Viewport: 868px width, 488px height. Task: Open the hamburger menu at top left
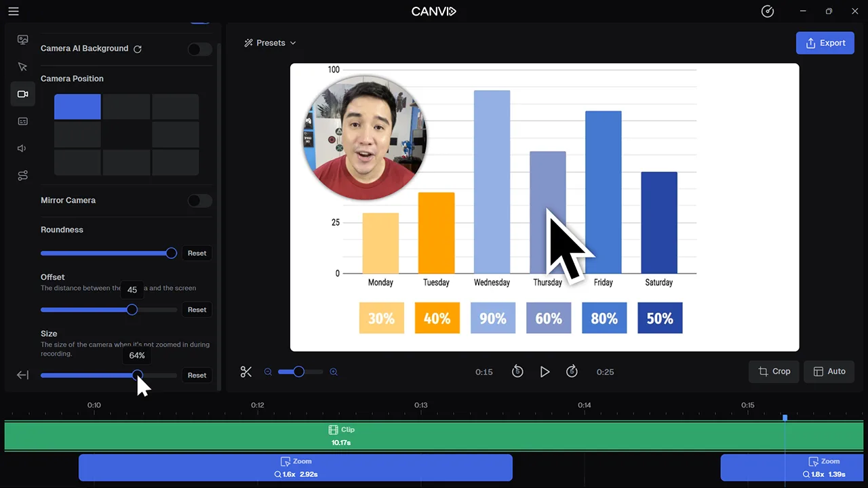pyautogui.click(x=13, y=11)
